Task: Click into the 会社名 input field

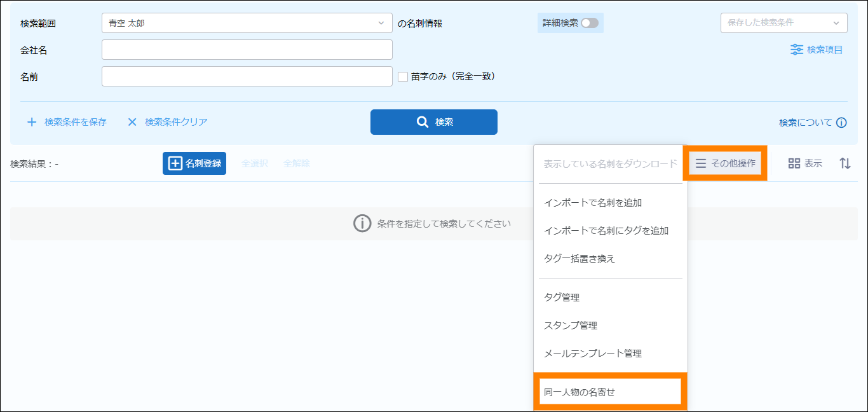Action: (247, 50)
